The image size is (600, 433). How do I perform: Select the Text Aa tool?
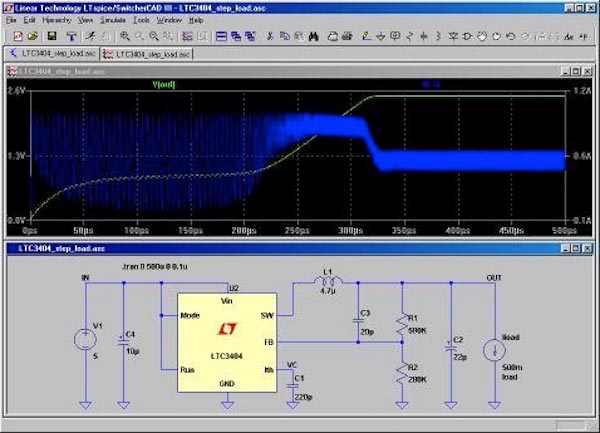(x=568, y=36)
